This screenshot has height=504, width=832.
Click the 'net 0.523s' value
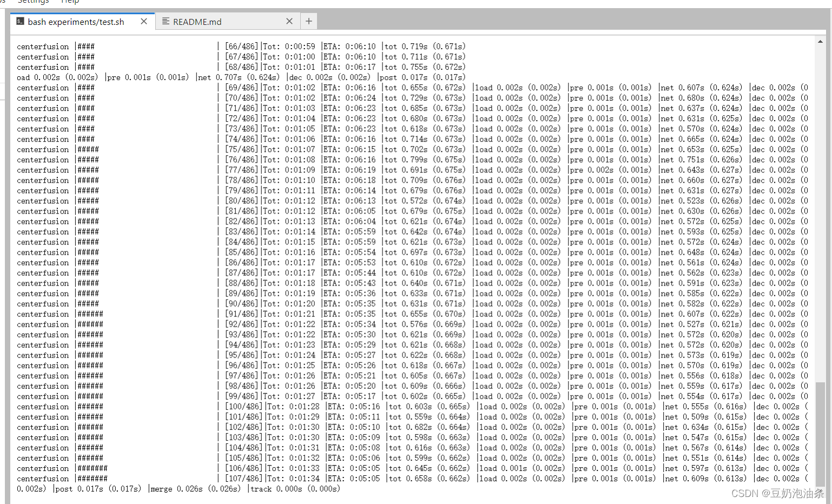[683, 201]
